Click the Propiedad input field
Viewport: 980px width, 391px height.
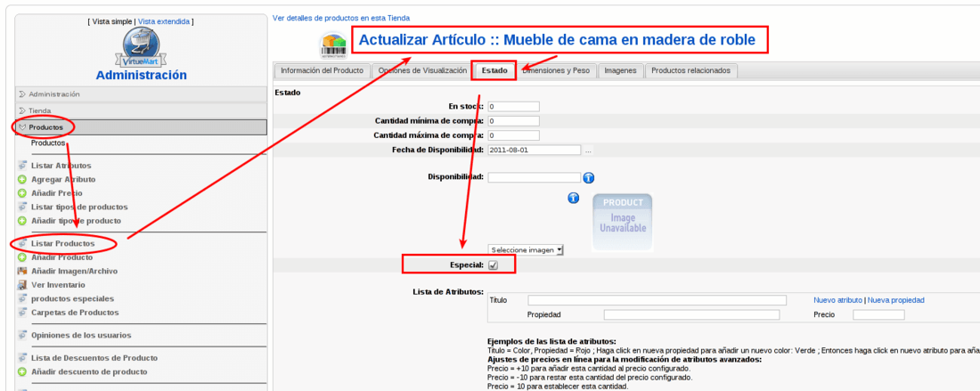(692, 314)
